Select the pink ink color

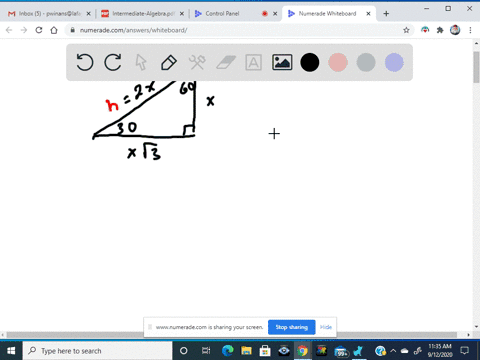click(338, 62)
